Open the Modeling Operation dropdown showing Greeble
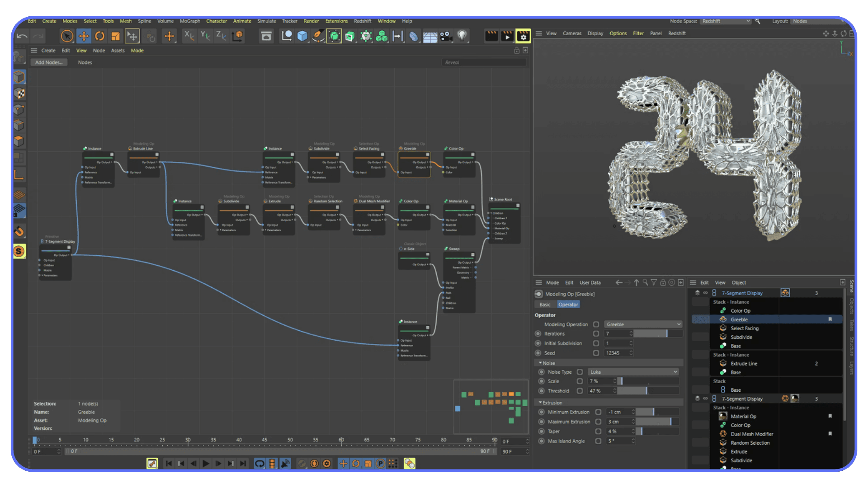 click(x=642, y=324)
